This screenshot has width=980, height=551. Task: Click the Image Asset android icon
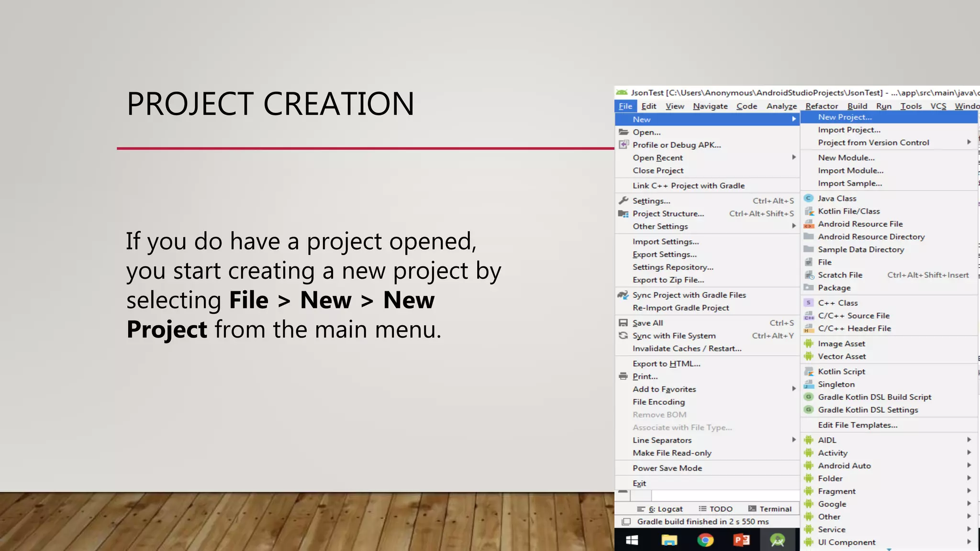click(x=809, y=343)
